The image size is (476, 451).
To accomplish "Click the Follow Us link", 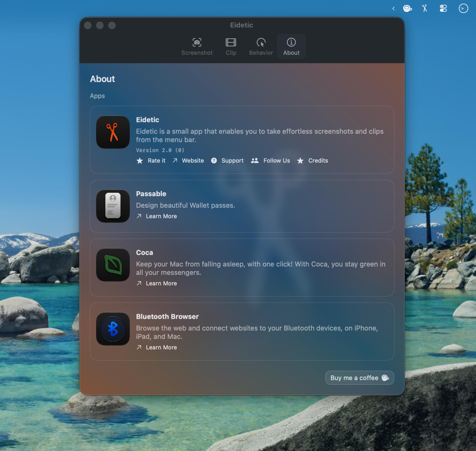I will tap(270, 161).
